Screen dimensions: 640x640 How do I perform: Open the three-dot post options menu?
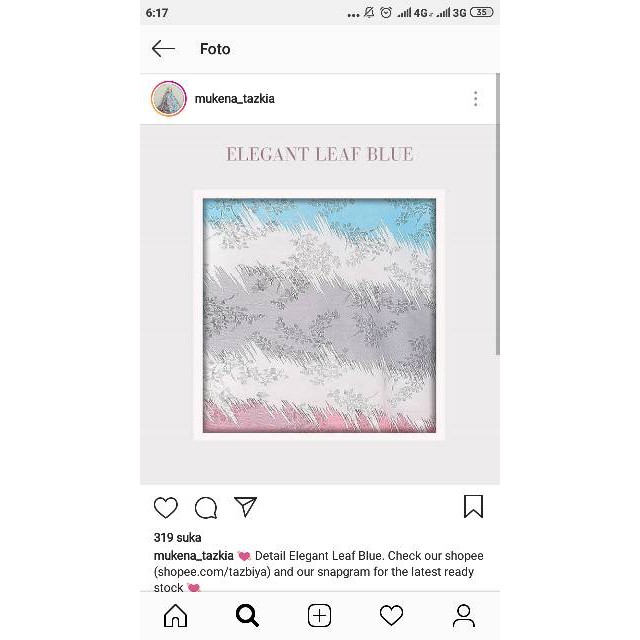click(476, 99)
